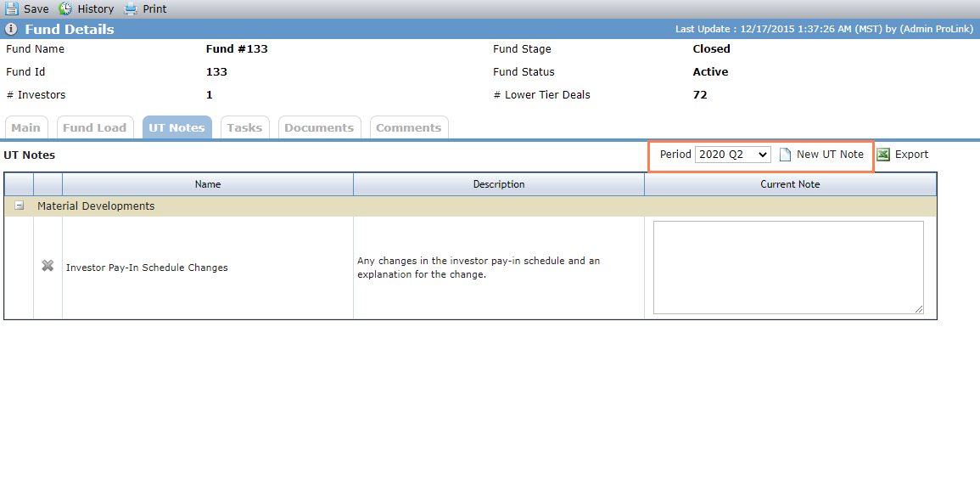Click the Export link
The width and height of the screenshot is (980, 479).
coord(912,155)
